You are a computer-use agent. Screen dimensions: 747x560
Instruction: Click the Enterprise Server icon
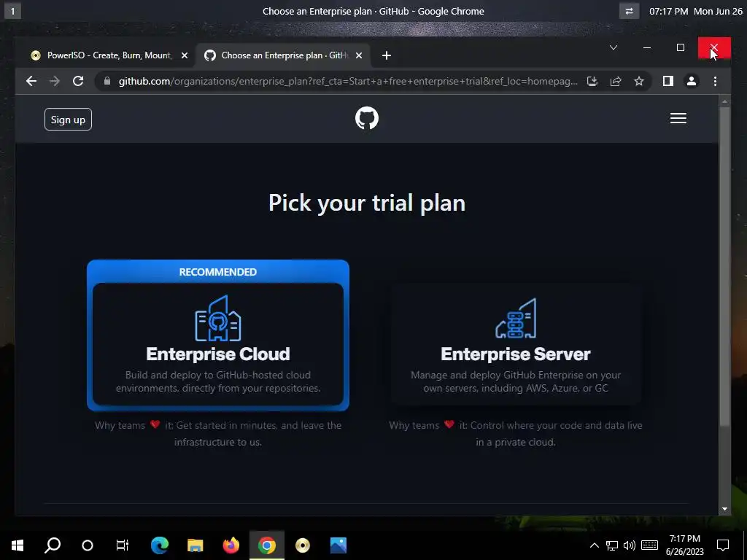(516, 318)
